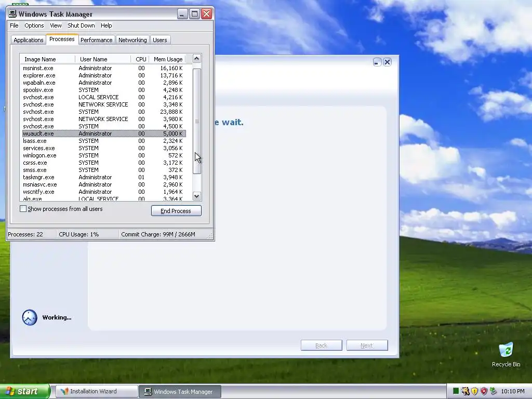
Task: Select svchost.exe row using 23,888 K
Action: [104, 112]
